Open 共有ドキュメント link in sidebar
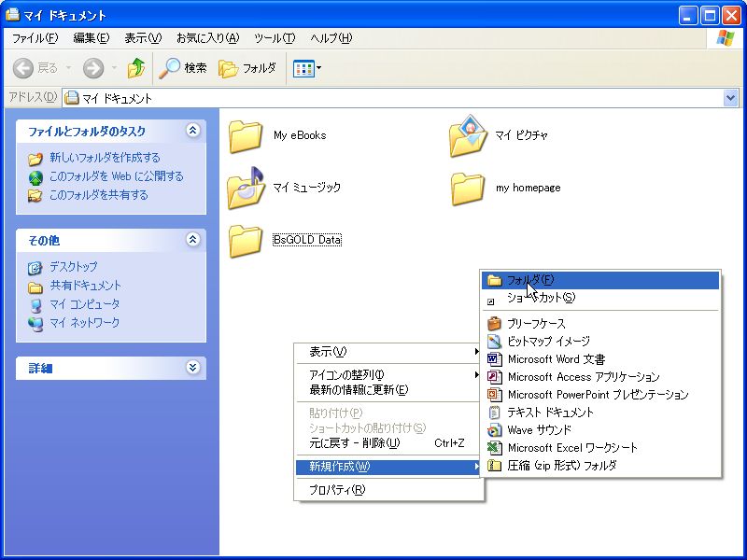The width and height of the screenshot is (747, 560). 85,286
